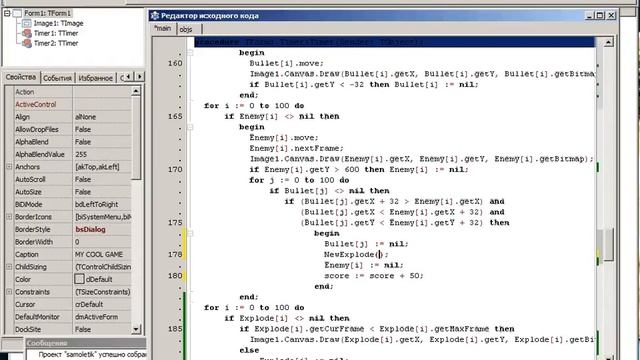Toggle AllowDropFiles False value
This screenshot has width=640, height=360.
tap(102, 129)
